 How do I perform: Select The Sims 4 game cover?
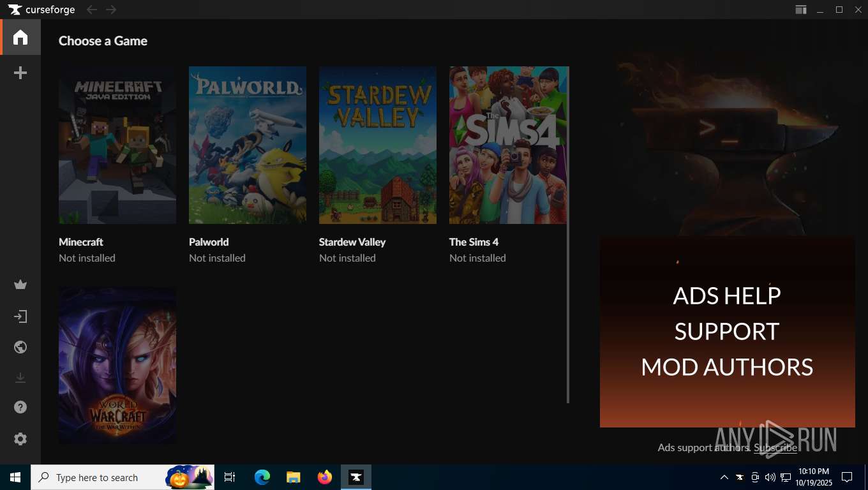[x=508, y=145]
